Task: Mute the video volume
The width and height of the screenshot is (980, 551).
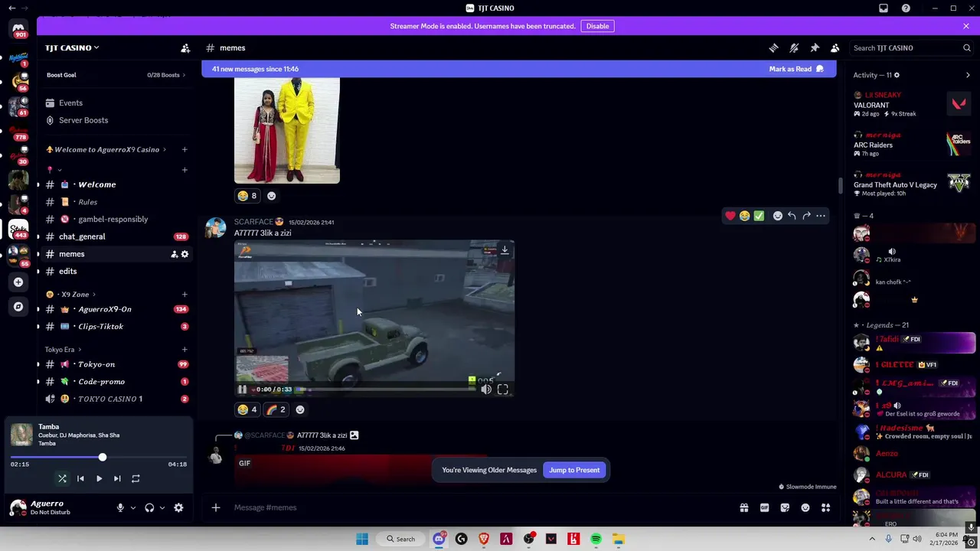Action: pos(486,390)
